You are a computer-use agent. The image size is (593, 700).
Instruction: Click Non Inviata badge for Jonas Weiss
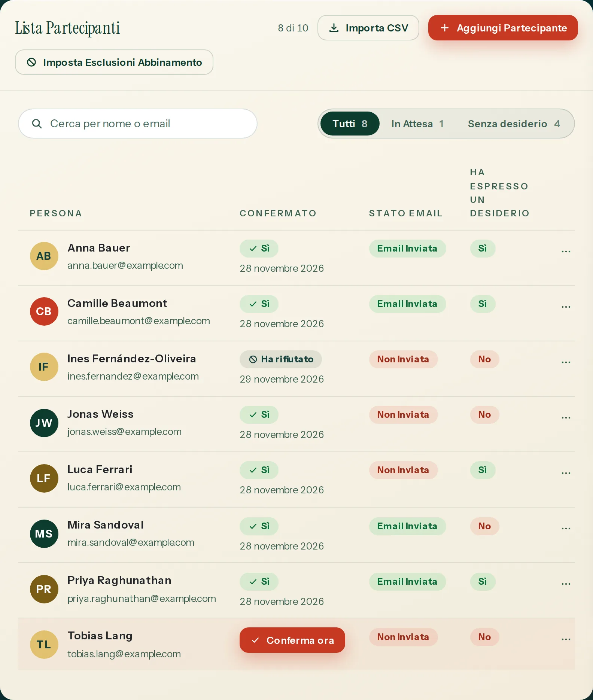pyautogui.click(x=403, y=415)
